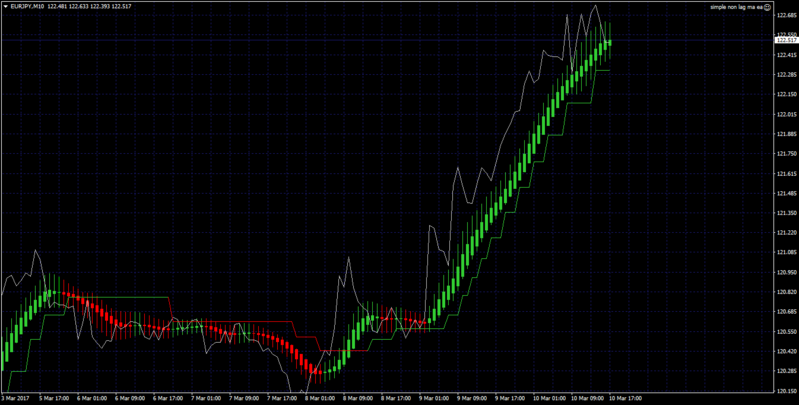
Task: Click the '7 Mar 01:00' time label
Action: point(206,398)
